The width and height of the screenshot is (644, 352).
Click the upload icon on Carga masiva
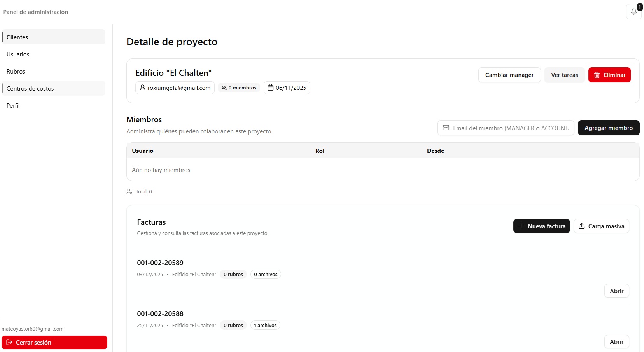click(x=582, y=226)
